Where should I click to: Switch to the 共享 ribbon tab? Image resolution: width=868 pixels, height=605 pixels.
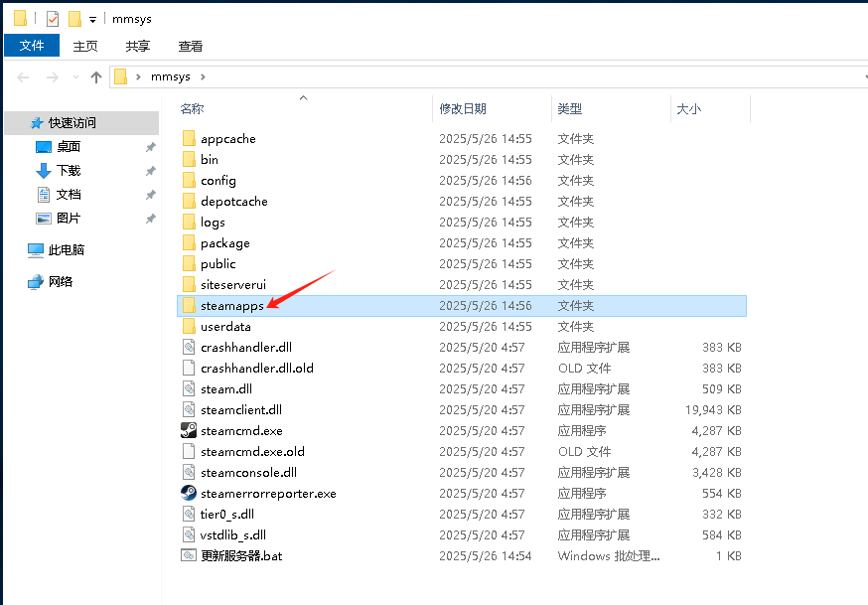tap(137, 46)
